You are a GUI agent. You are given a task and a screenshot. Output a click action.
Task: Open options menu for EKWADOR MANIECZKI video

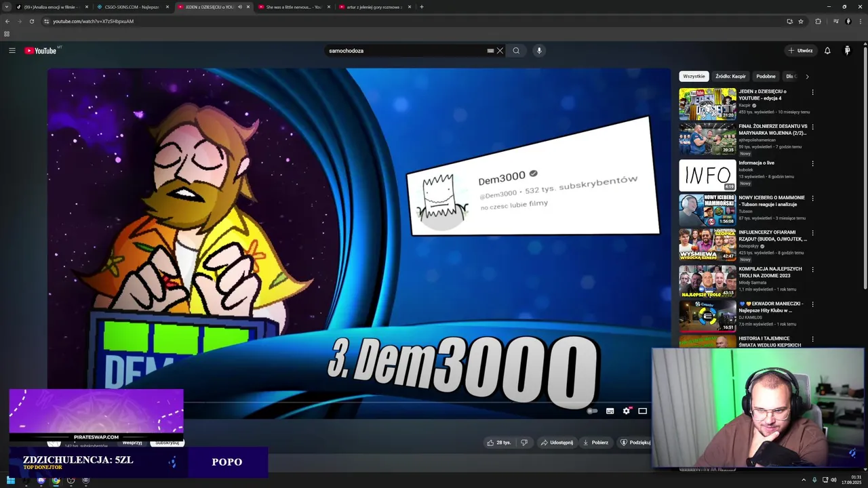tap(812, 304)
